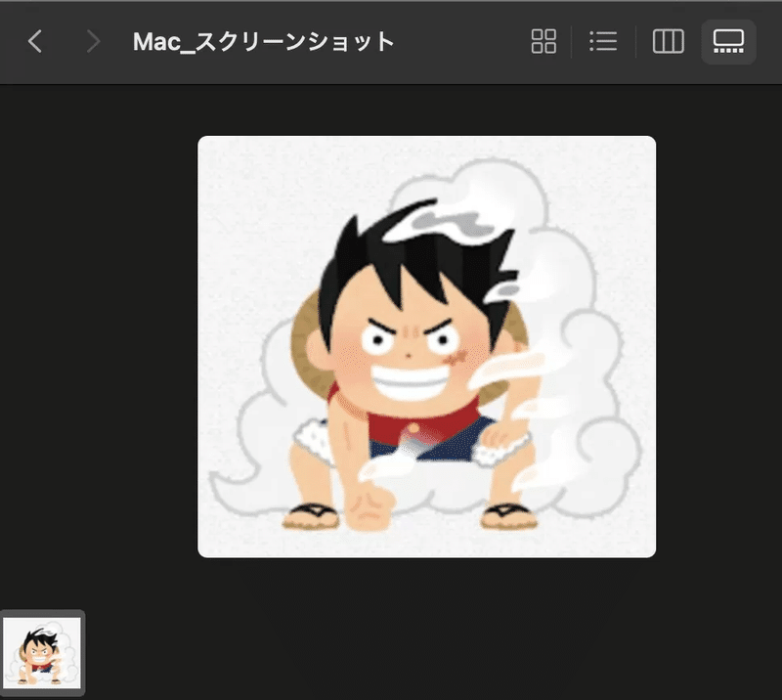Go back with the left chevron

click(x=35, y=41)
